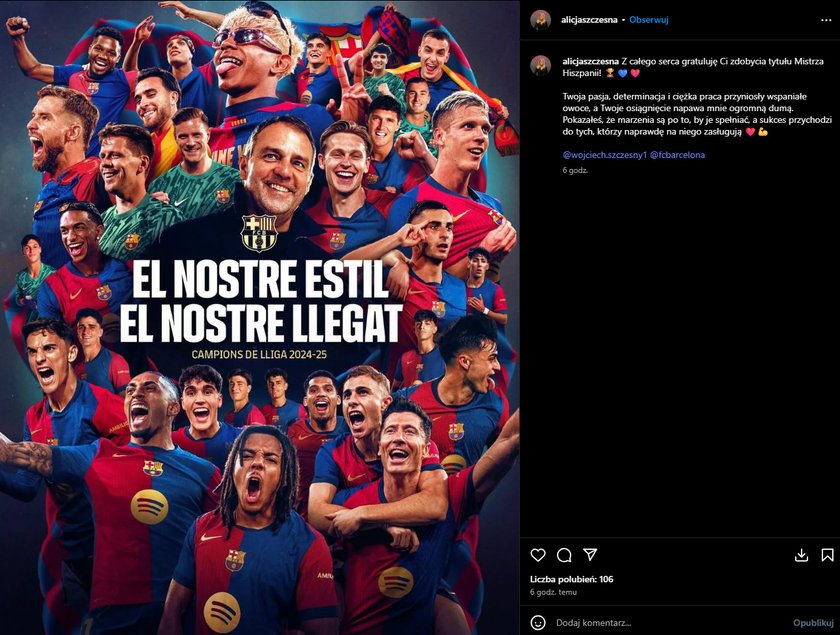Like the post with the heart icon
The width and height of the screenshot is (840, 635).
(538, 555)
